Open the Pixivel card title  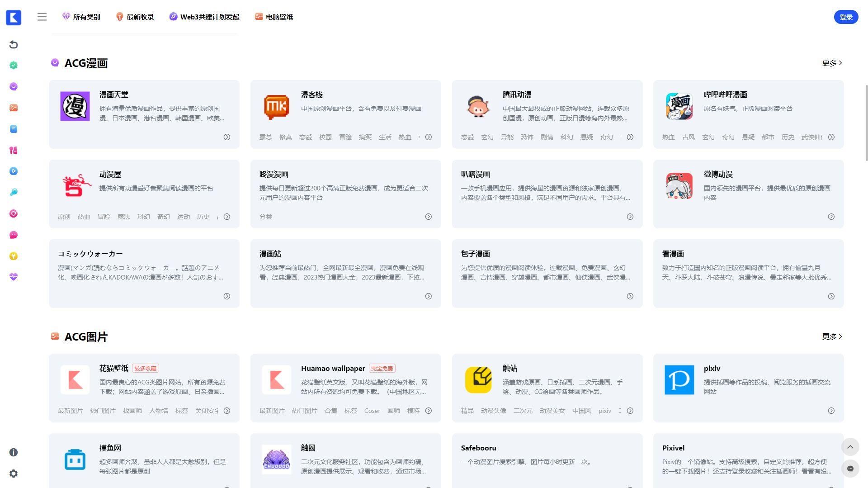(674, 448)
